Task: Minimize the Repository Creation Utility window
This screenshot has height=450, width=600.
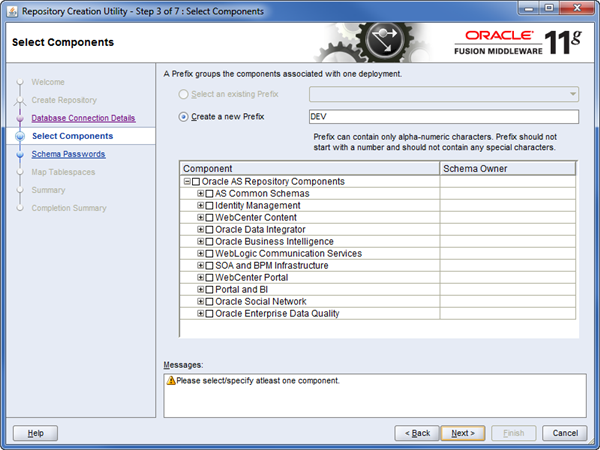Action: click(x=529, y=8)
